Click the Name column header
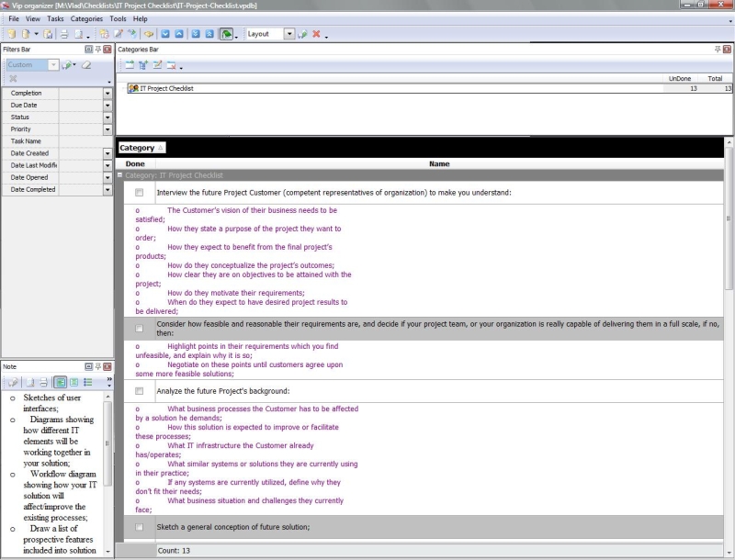Screen dimensions: 735x560 [x=439, y=163]
